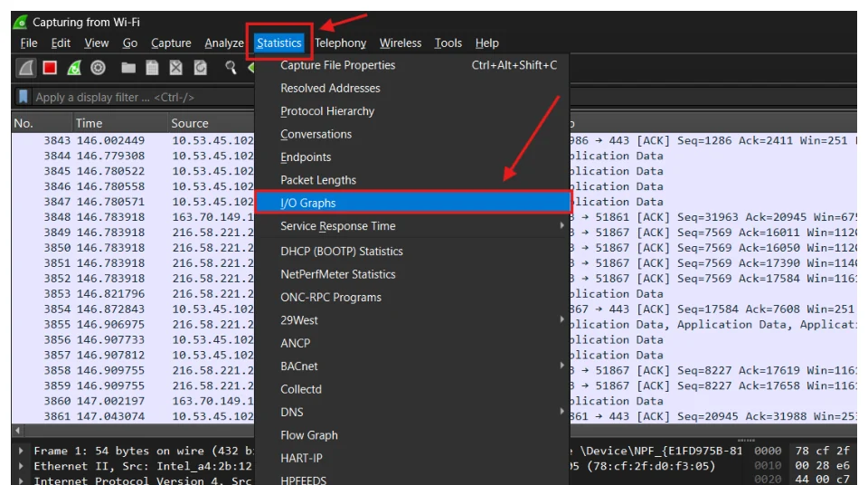Select DHCP (BOOTP) Statistics
The image size is (868, 485).
412,252
